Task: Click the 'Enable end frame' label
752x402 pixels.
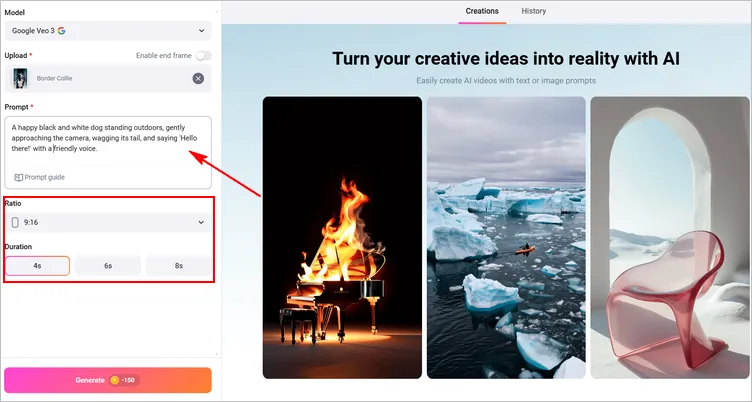Action: pos(164,56)
